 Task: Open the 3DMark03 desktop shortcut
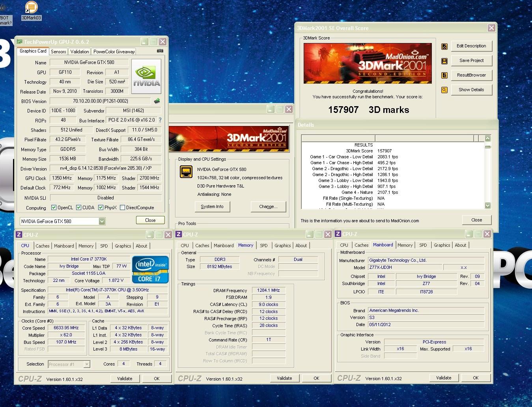point(31,11)
